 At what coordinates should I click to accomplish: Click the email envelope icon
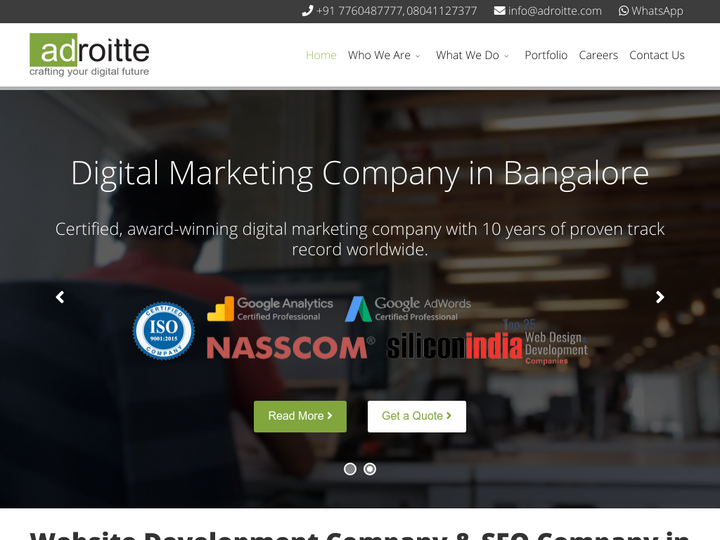tap(500, 11)
